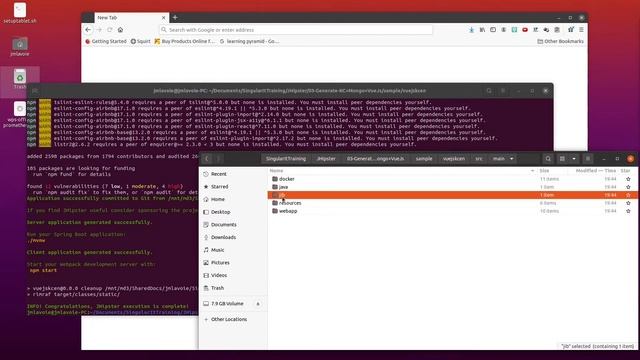Open the webapp folder in Files
Viewport: 640px width, 360px height.
pyautogui.click(x=288, y=211)
